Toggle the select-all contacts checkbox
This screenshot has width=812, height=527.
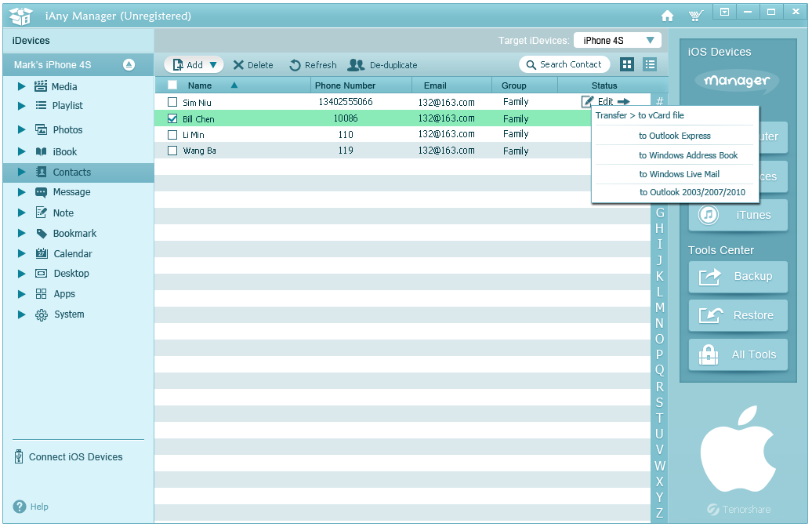[x=172, y=85]
